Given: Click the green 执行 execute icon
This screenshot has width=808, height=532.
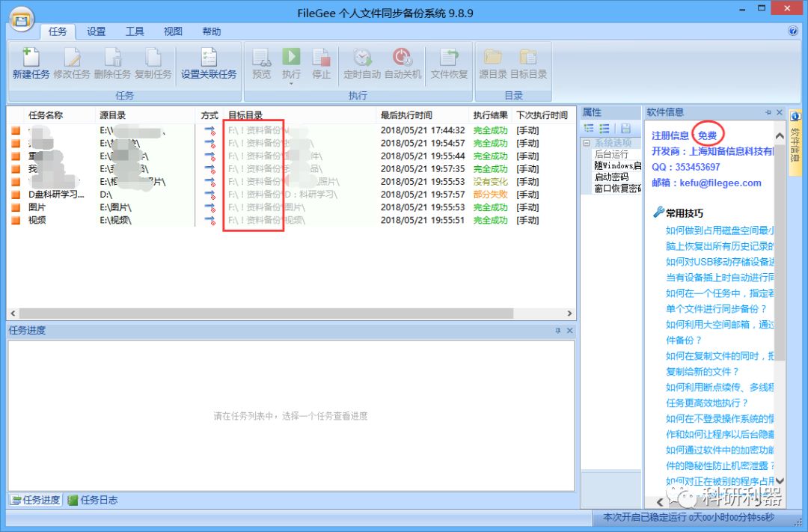Looking at the screenshot, I should (x=291, y=57).
